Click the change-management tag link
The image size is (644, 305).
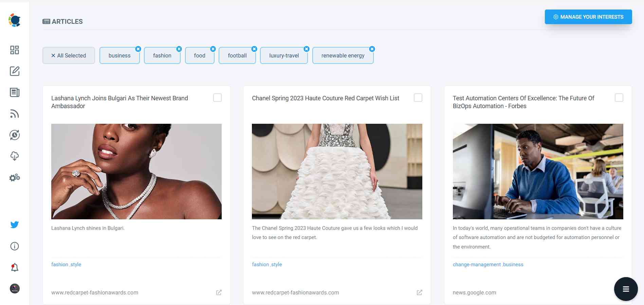click(x=477, y=265)
